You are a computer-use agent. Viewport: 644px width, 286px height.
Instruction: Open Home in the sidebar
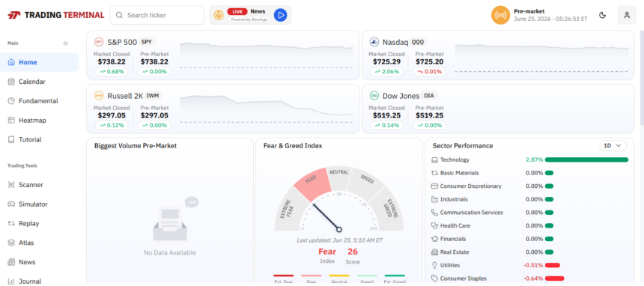click(x=40, y=62)
